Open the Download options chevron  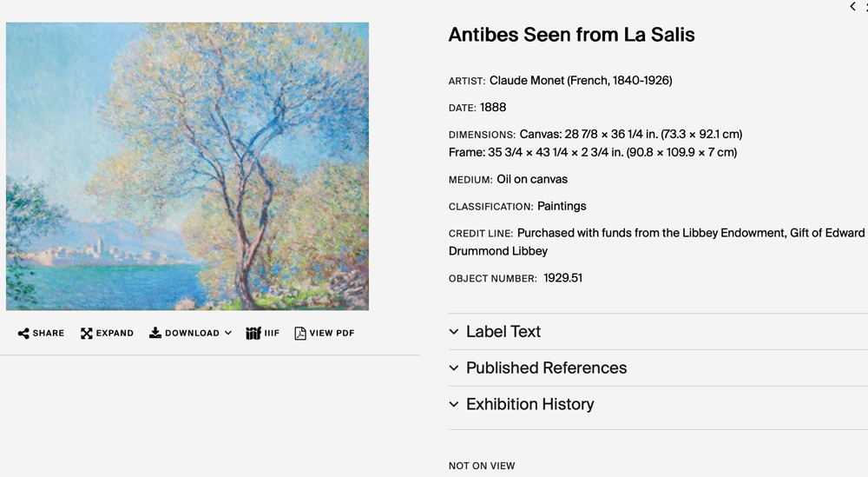[228, 333]
